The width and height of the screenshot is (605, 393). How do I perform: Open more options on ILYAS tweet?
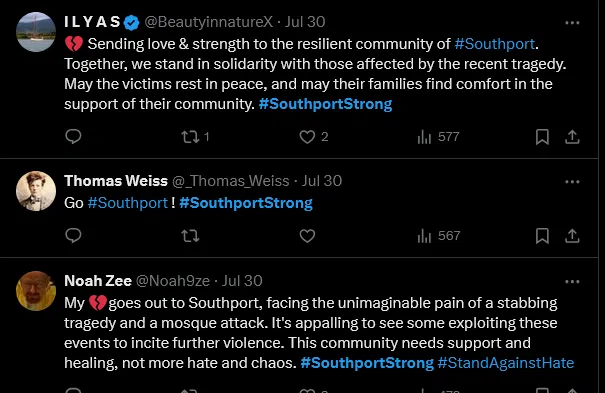(572, 23)
